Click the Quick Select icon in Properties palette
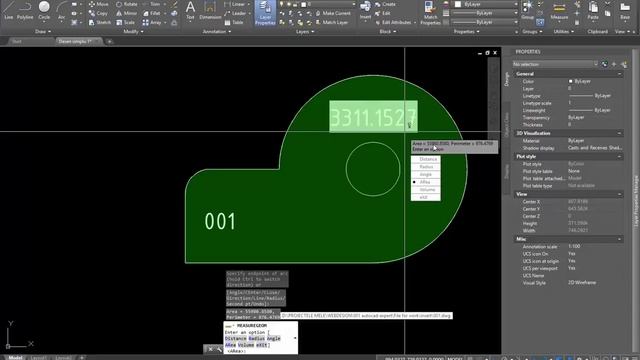 tap(624, 64)
